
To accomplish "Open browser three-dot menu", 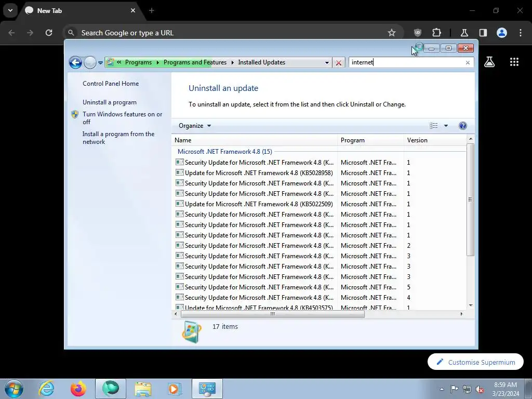I will (521, 33).
